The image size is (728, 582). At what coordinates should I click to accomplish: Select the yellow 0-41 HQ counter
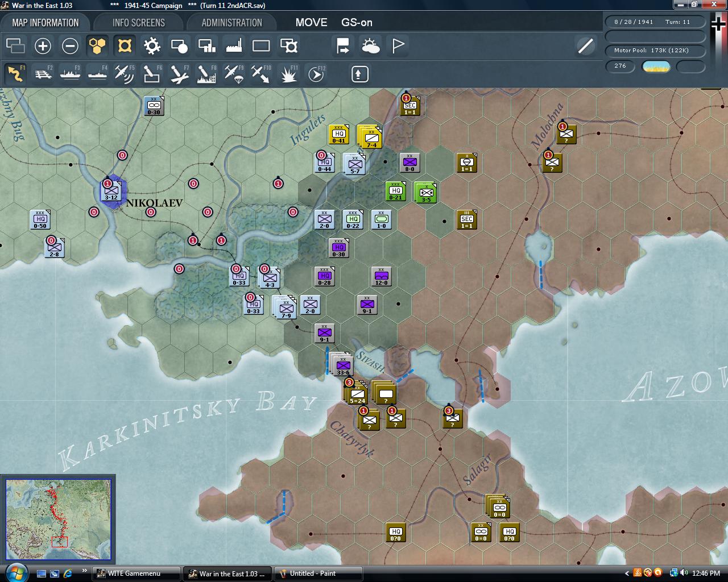click(338, 134)
